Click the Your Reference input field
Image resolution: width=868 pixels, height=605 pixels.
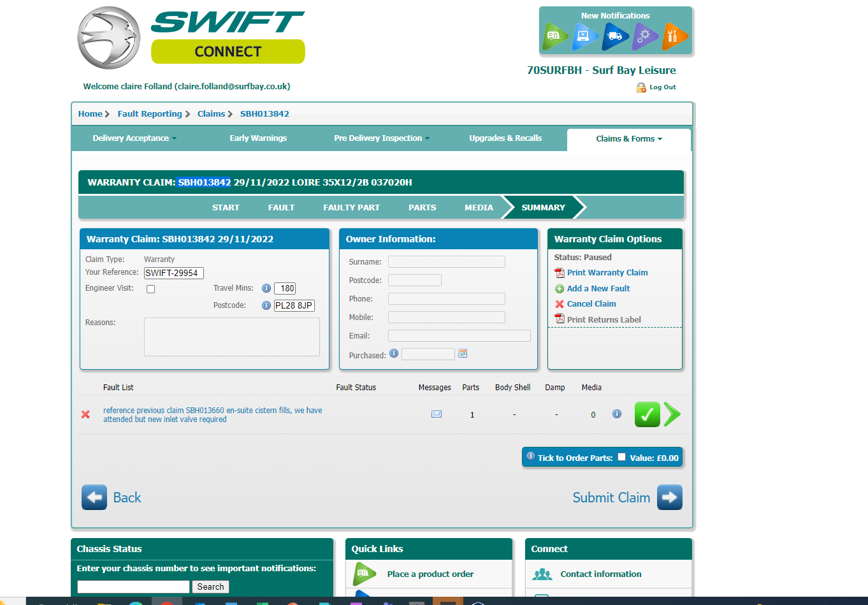(x=174, y=273)
